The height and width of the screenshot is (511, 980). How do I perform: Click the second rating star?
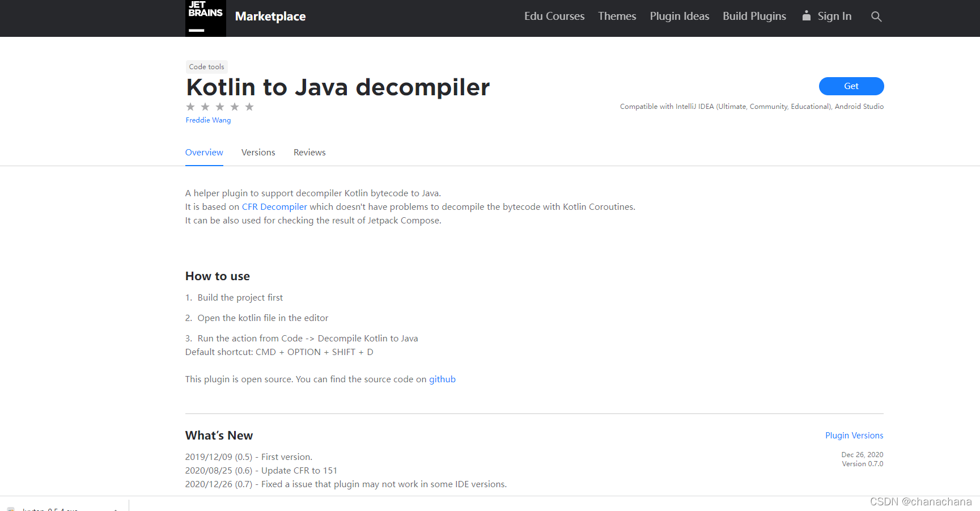pyautogui.click(x=205, y=107)
